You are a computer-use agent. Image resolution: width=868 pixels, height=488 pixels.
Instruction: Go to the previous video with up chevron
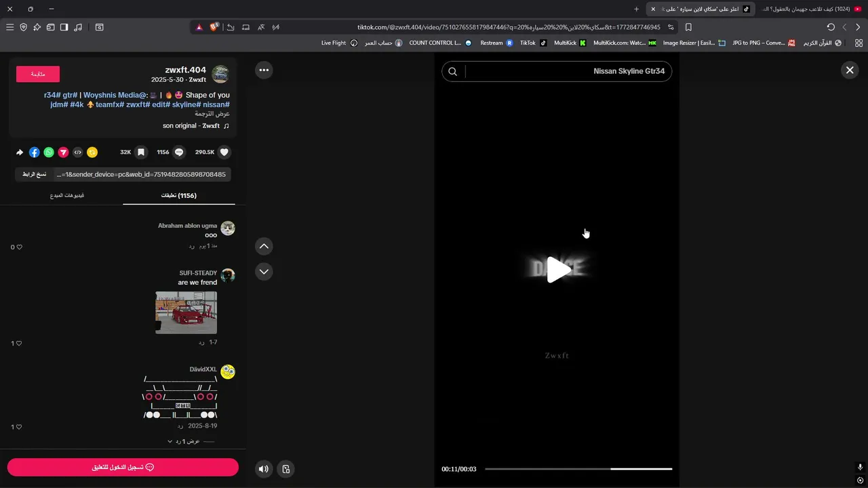coord(264,246)
